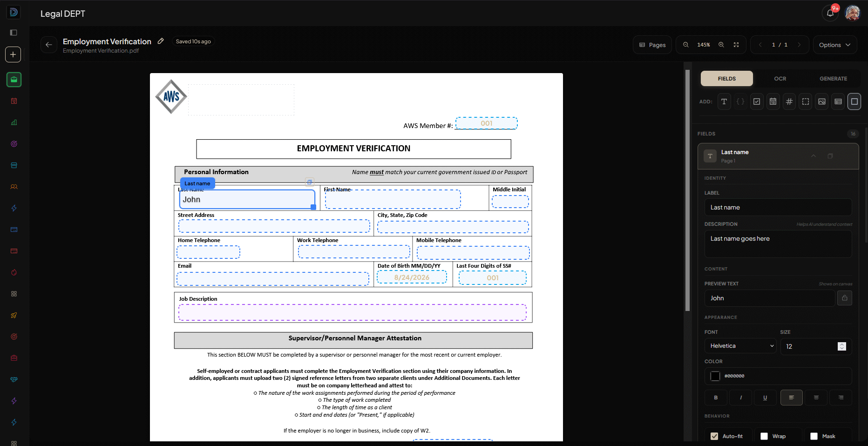Image resolution: width=868 pixels, height=446 pixels.
Task: Rename document with pencil icon
Action: (x=161, y=41)
